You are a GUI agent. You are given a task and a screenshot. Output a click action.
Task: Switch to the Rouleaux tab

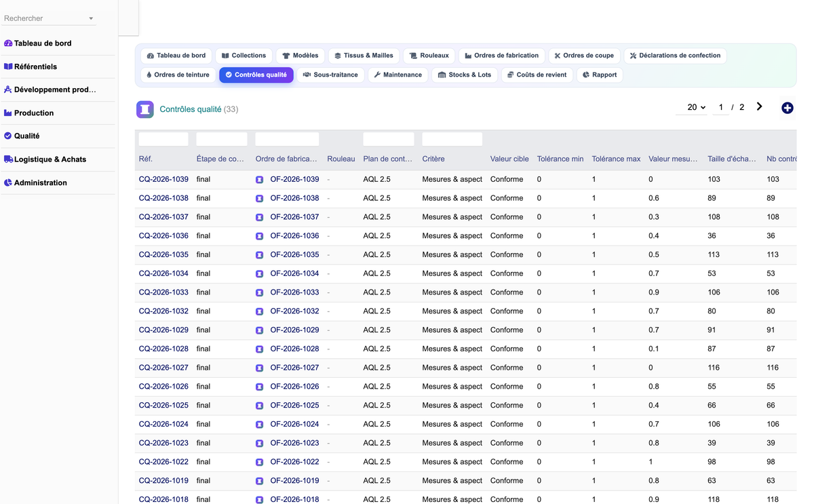click(429, 56)
